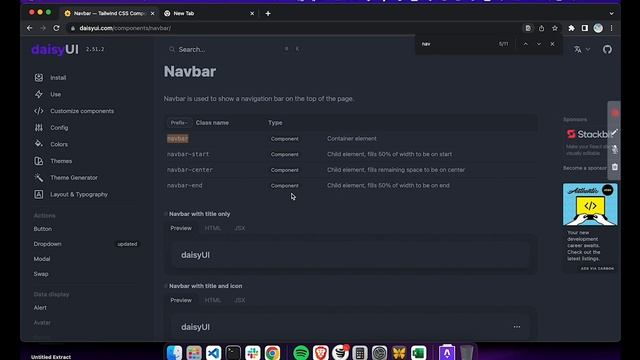Open Chrome extensions puzzle icon
640x360 pixels.
571,28
